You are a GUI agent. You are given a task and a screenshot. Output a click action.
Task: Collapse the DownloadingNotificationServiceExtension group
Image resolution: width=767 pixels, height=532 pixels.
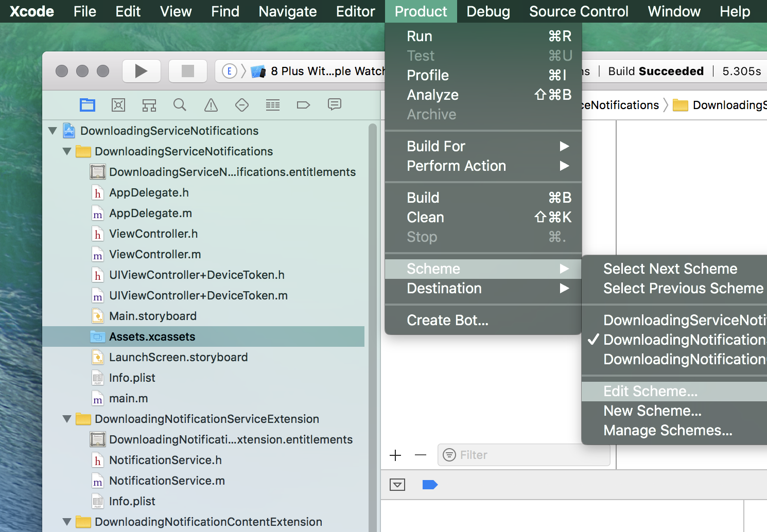point(67,419)
